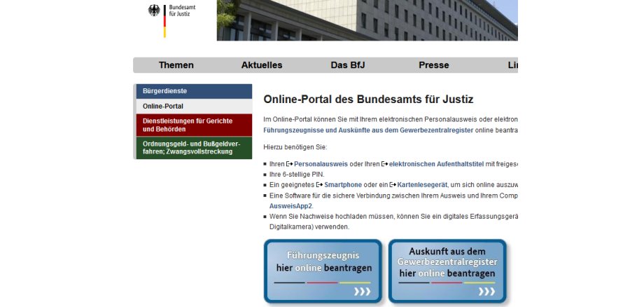Open Ordnungsgeld- und Bußgeldverfahren sidebar item
Image resolution: width=644 pixels, height=307 pixels.
tap(194, 147)
